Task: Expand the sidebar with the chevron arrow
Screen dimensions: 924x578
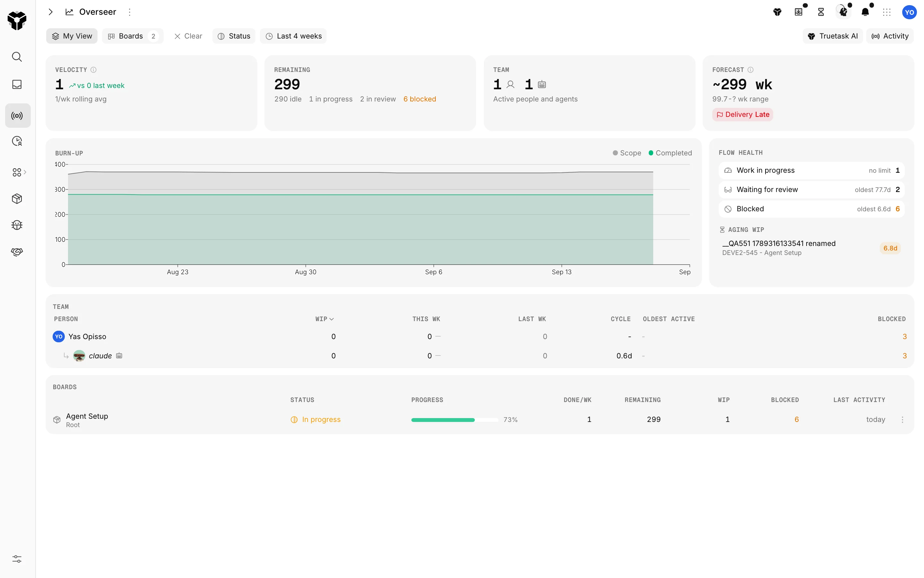Action: pos(51,12)
